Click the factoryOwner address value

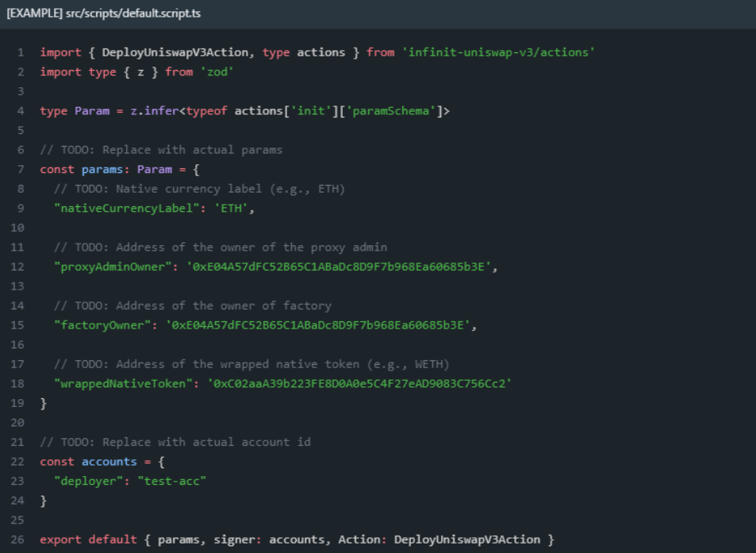(x=318, y=325)
